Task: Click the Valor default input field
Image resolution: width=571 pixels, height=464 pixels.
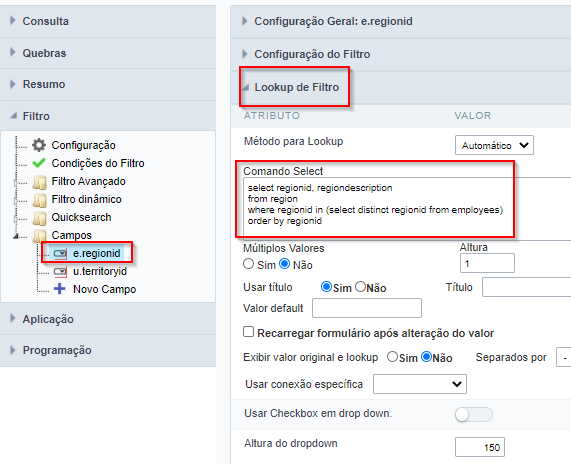Action: click(367, 308)
